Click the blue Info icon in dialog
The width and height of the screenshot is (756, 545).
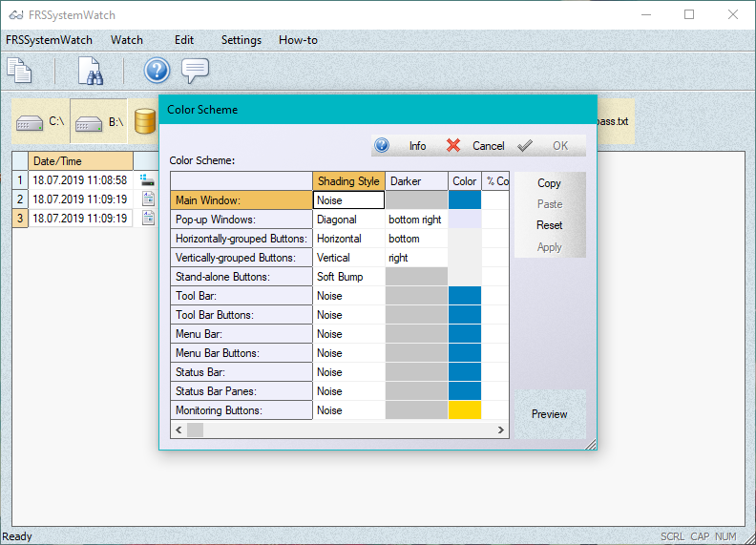pyautogui.click(x=382, y=145)
